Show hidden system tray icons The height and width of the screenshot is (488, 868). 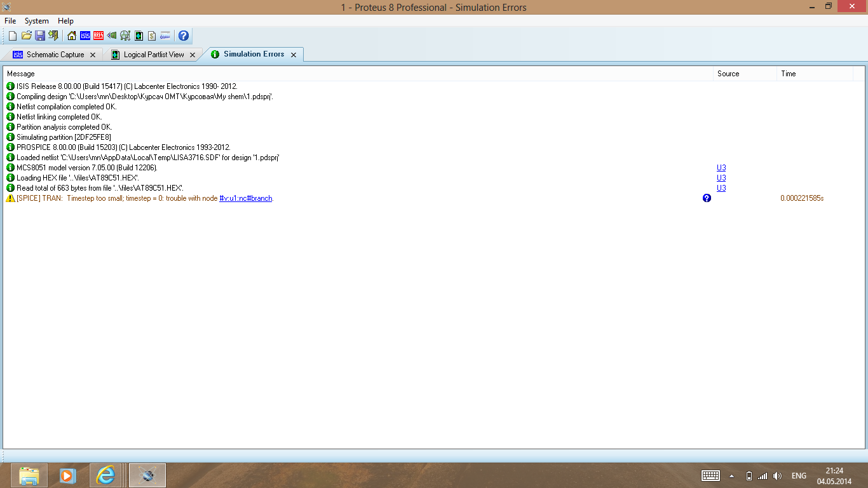[731, 475]
